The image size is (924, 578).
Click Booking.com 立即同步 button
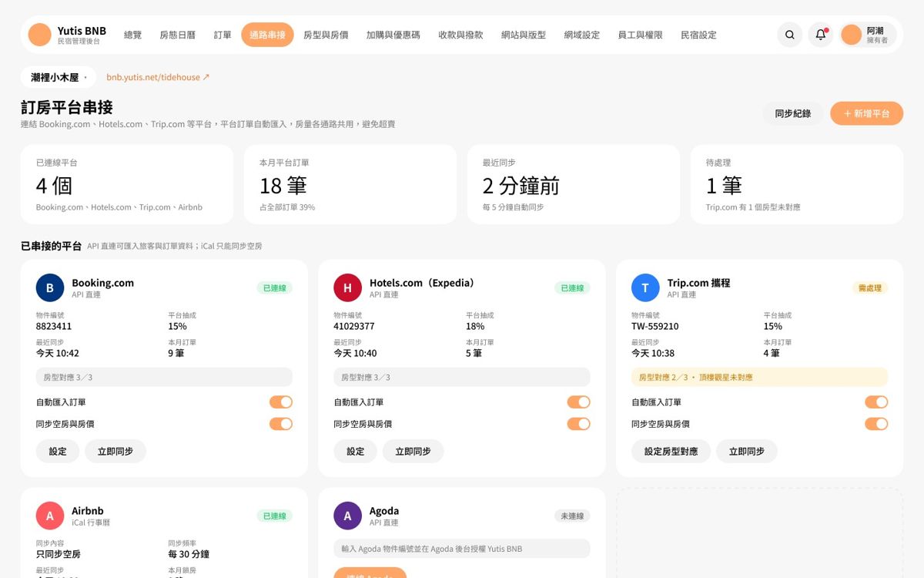point(115,452)
